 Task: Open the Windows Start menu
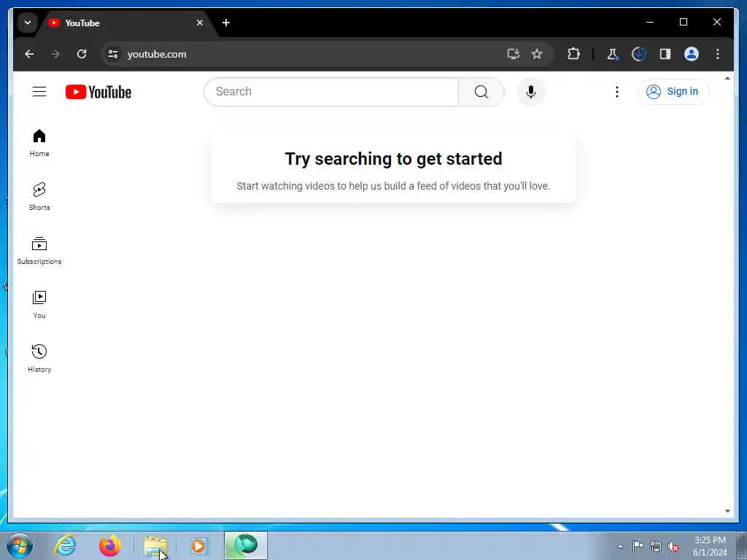(20, 545)
